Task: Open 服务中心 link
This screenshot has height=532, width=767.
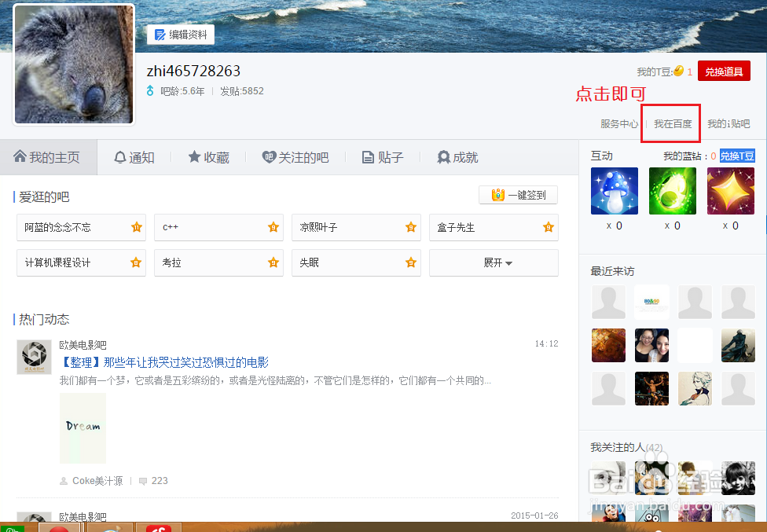Action: (x=618, y=123)
